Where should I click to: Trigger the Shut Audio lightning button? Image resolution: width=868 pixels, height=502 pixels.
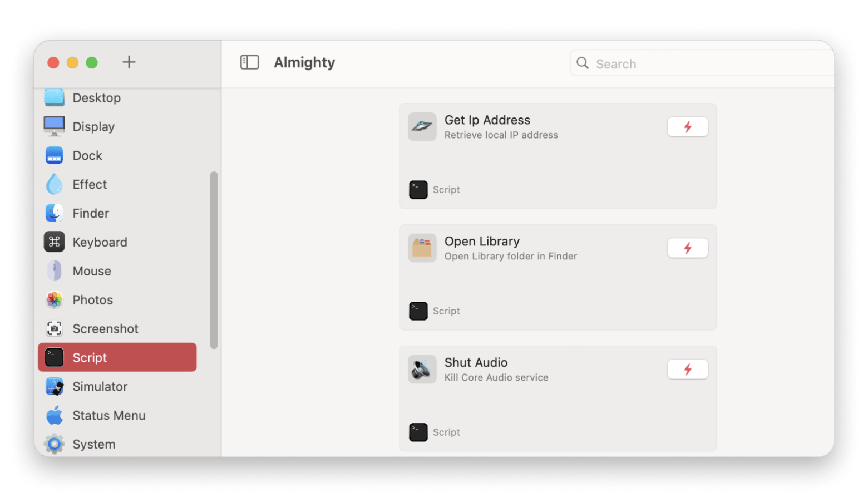point(687,370)
